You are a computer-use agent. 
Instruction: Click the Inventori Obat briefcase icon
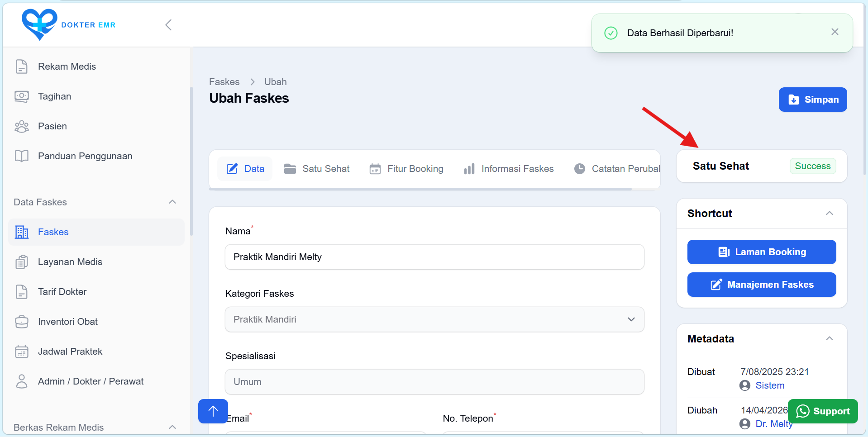[22, 322]
